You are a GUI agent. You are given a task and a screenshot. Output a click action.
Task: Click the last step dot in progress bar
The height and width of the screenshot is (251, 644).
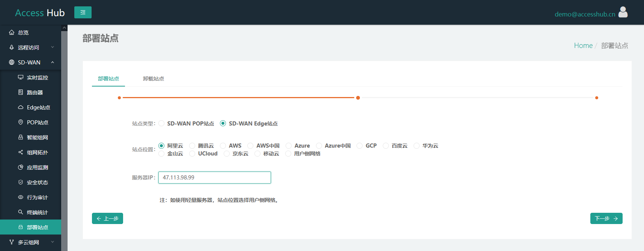click(597, 98)
